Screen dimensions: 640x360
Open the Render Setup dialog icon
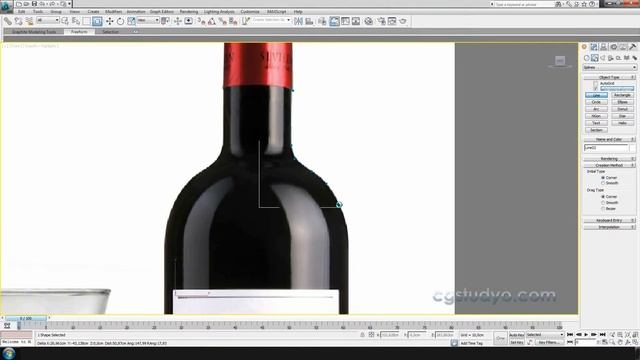(381, 21)
